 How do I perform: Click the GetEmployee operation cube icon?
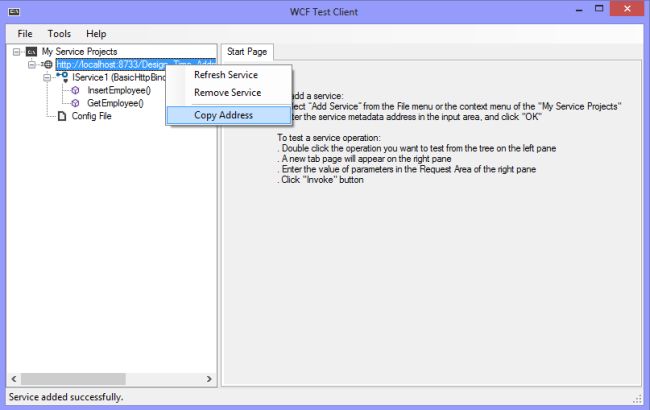[x=75, y=103]
